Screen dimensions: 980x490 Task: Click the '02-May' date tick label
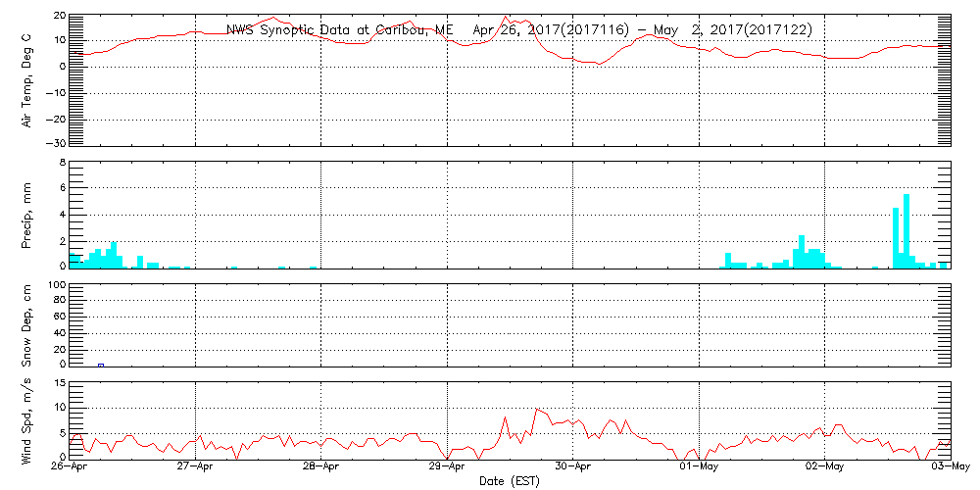click(x=824, y=466)
